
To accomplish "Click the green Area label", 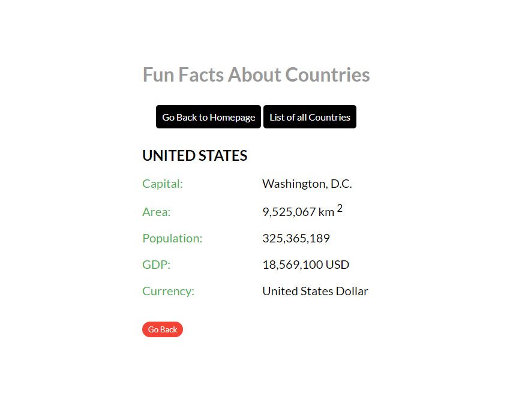I will tap(156, 212).
